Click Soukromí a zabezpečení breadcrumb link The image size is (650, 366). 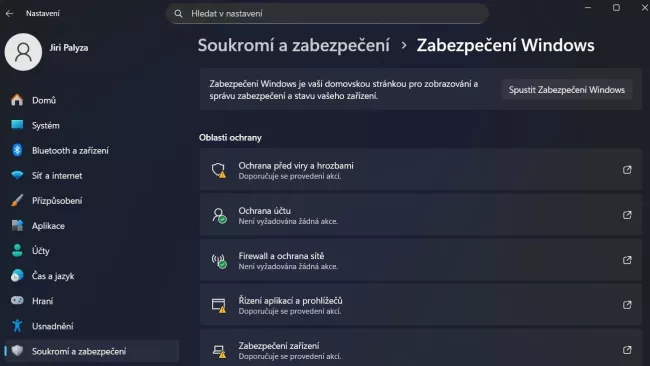click(293, 46)
